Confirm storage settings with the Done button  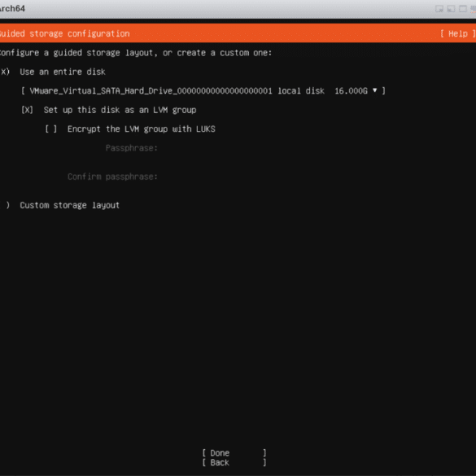[234, 453]
